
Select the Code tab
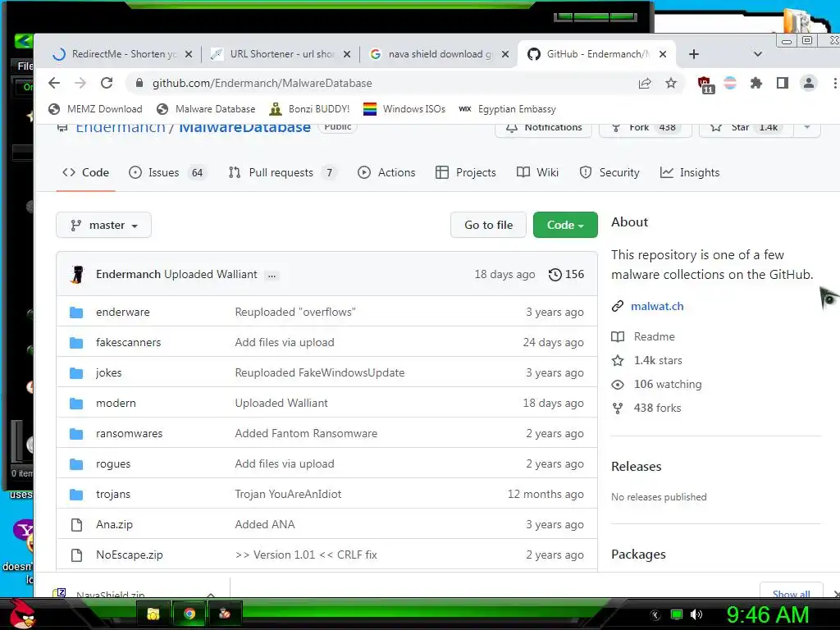coord(85,172)
